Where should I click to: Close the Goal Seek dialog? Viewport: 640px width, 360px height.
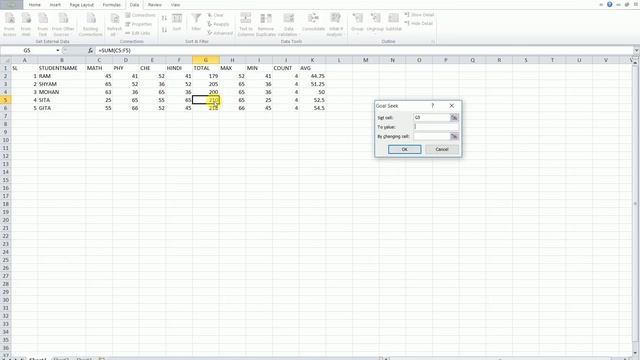point(452,106)
